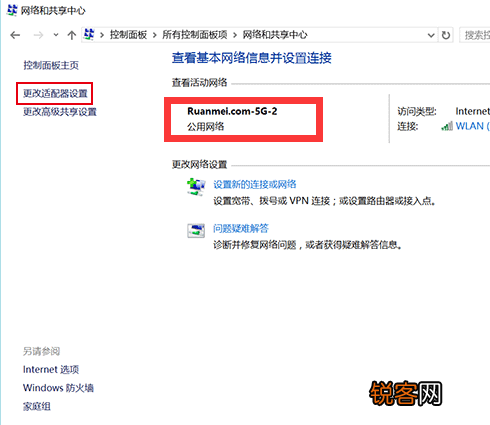
Task: Select 网络和共享中心 breadcrumb item
Action: coord(275,35)
